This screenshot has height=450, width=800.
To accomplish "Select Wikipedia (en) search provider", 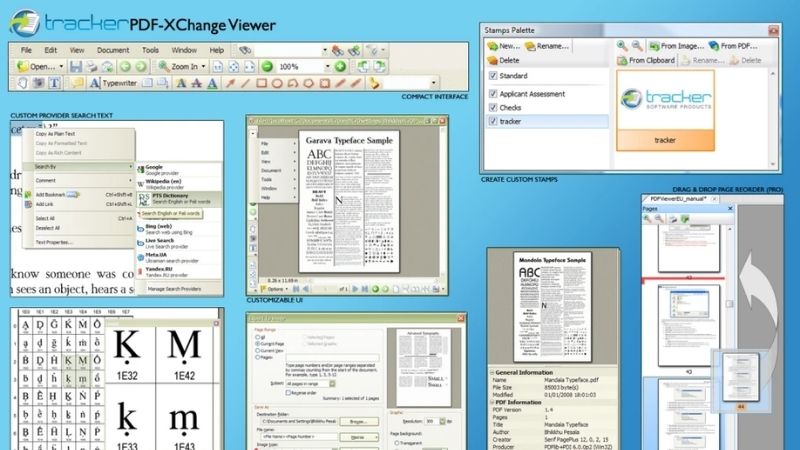I will (x=179, y=184).
